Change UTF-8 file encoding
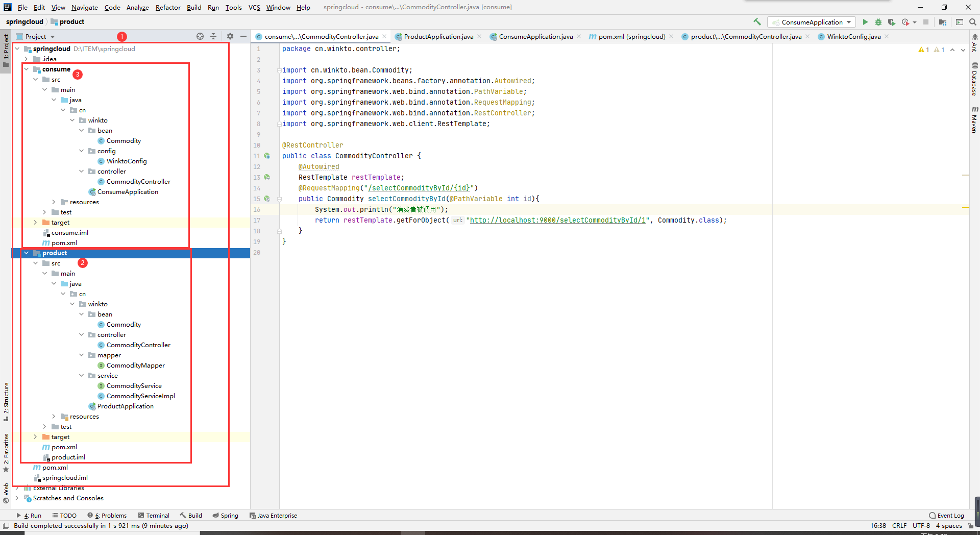 921,525
